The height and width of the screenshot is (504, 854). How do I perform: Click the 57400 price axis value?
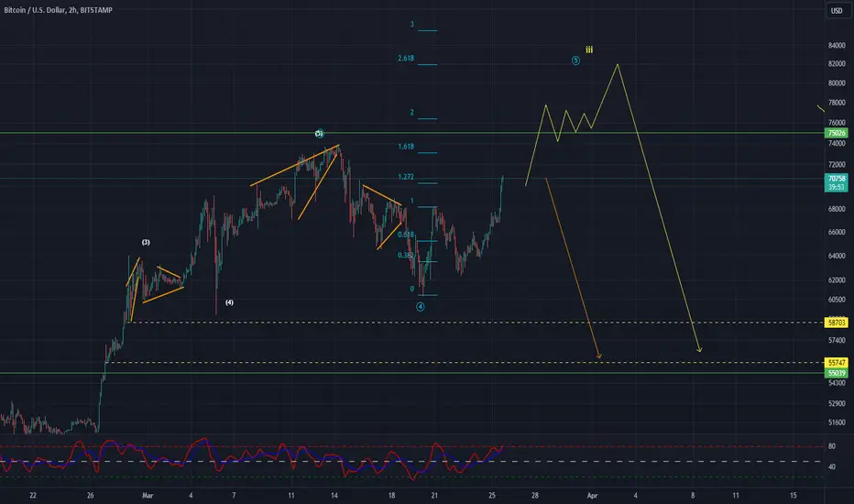coord(837,341)
